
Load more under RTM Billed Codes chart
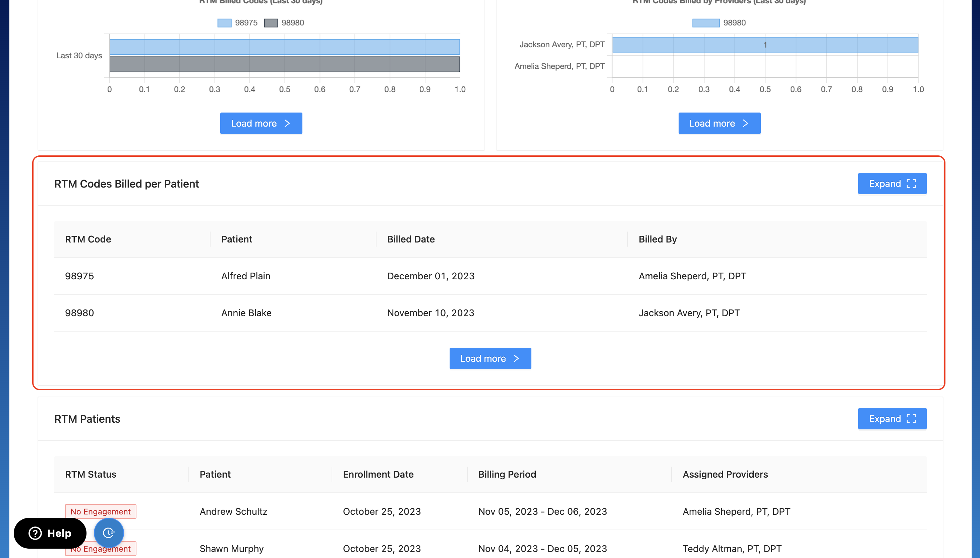[x=261, y=123]
